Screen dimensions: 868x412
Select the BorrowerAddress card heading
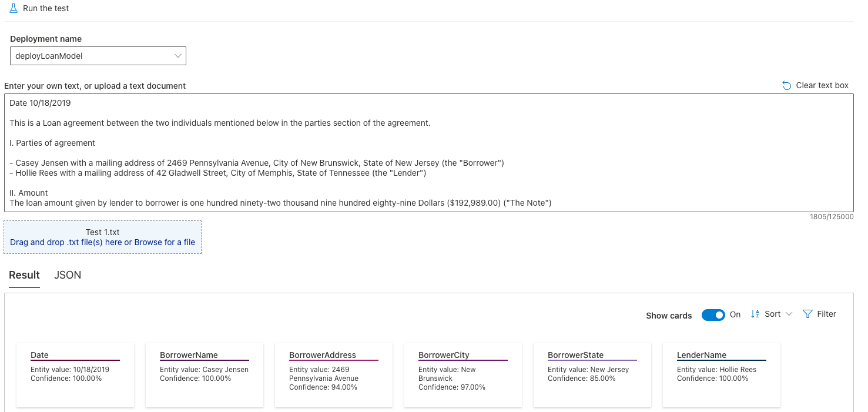323,355
